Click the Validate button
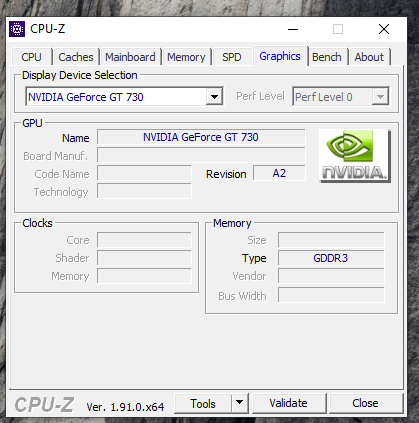Viewport: 419px width, 423px height. (x=289, y=403)
